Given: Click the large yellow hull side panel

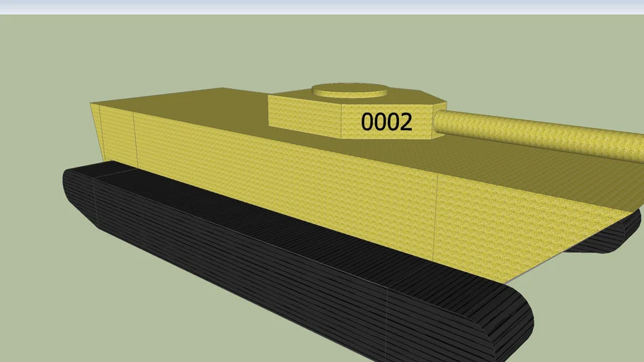Looking at the screenshot, I should [x=283, y=184].
